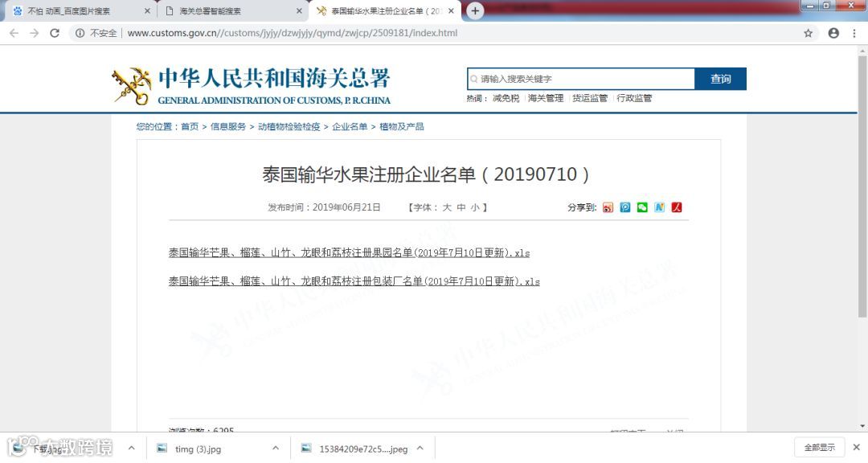This screenshot has width=868, height=463.
Task: Open the Chrome three-dot menu
Action: click(x=854, y=33)
